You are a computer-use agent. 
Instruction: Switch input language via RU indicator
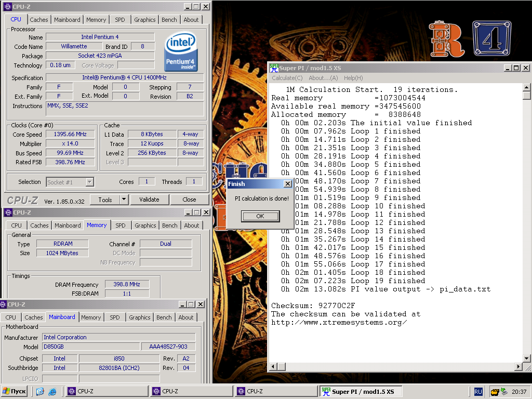(x=478, y=392)
